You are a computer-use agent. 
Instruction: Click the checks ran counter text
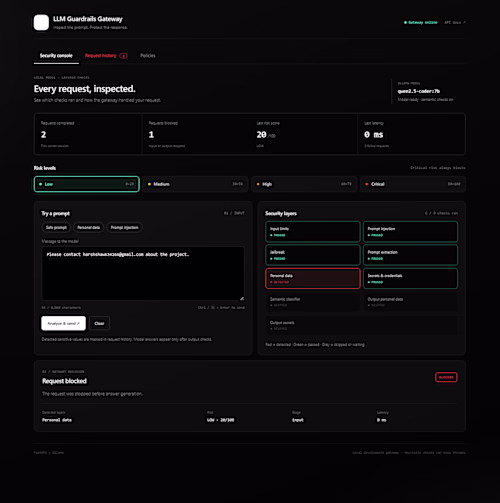441,213
